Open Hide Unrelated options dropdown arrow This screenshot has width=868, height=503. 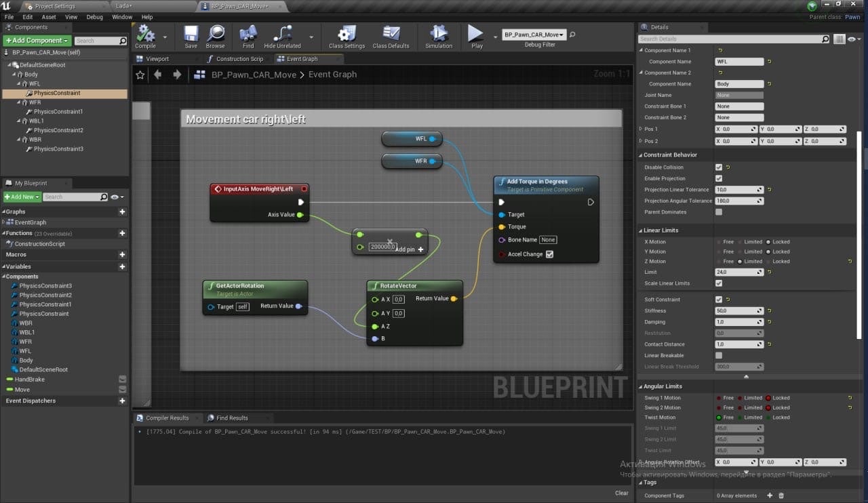(311, 37)
